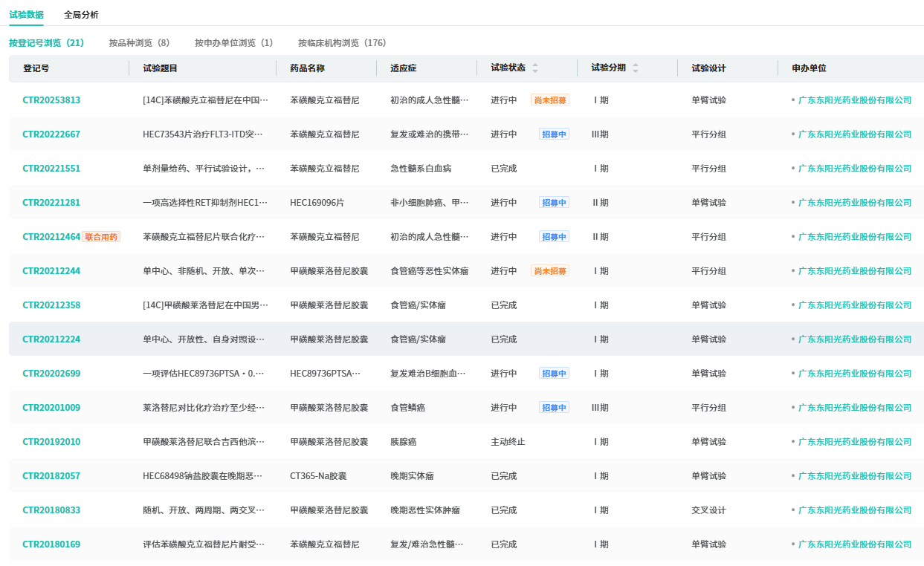Click indication 食管癌等恶性实体瘤
The width and height of the screenshot is (924, 566).
click(429, 271)
